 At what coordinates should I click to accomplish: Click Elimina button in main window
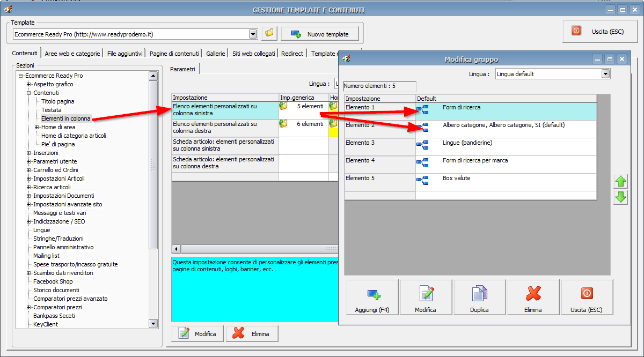[x=252, y=333]
